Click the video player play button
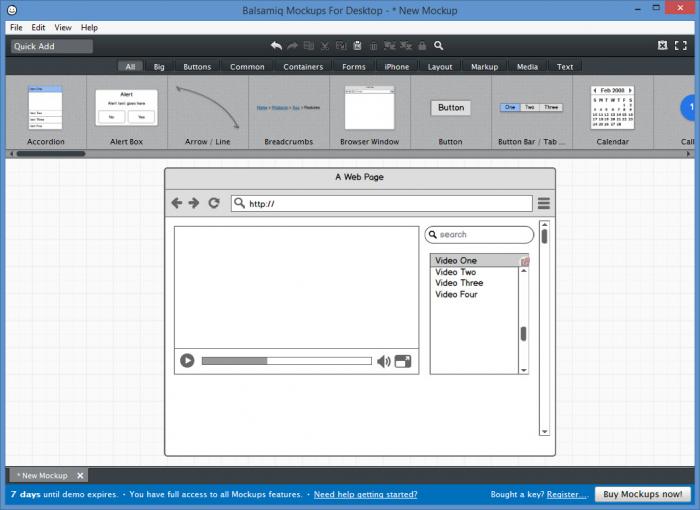This screenshot has width=700, height=510. (187, 360)
